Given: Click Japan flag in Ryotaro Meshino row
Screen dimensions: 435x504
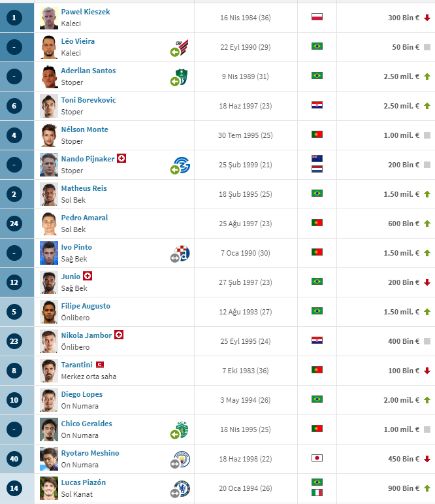Looking at the screenshot, I should coord(317,458).
